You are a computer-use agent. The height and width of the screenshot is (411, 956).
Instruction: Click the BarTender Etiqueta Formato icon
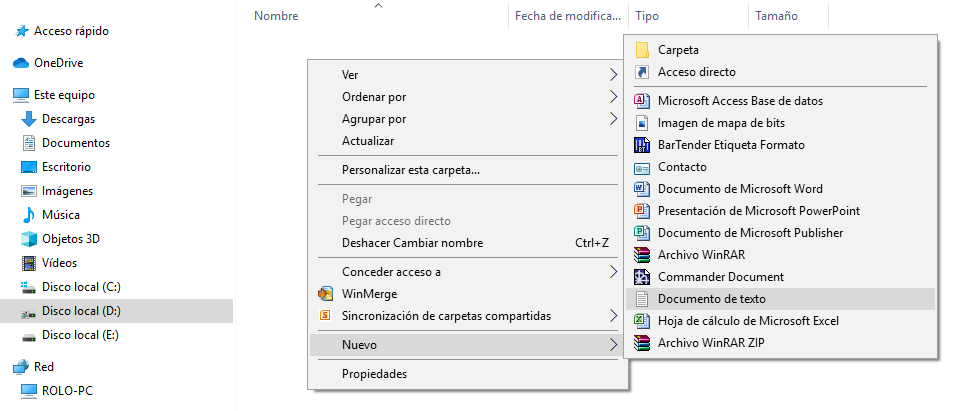(x=642, y=145)
